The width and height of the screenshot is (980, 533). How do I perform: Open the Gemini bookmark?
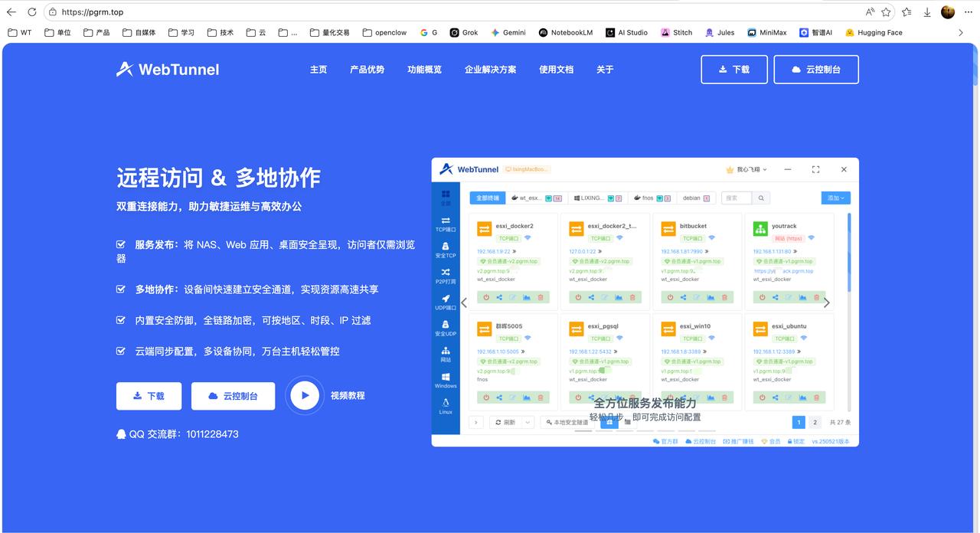pyautogui.click(x=508, y=32)
